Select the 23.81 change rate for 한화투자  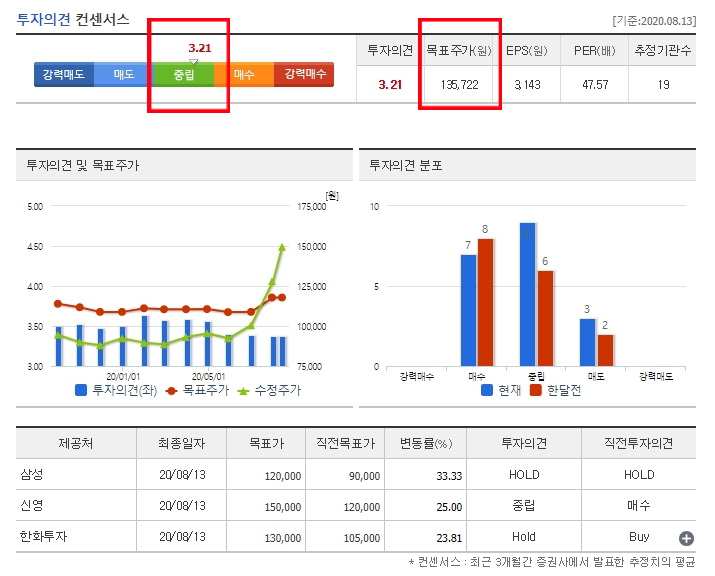tap(449, 538)
